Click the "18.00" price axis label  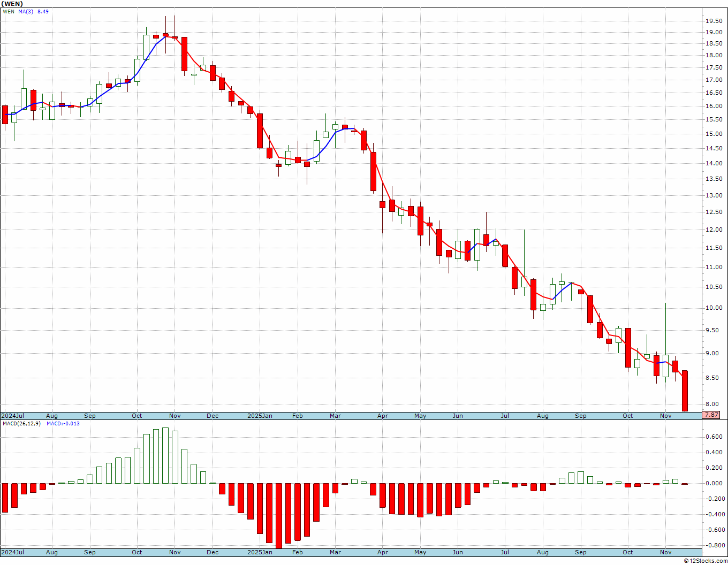[714, 56]
